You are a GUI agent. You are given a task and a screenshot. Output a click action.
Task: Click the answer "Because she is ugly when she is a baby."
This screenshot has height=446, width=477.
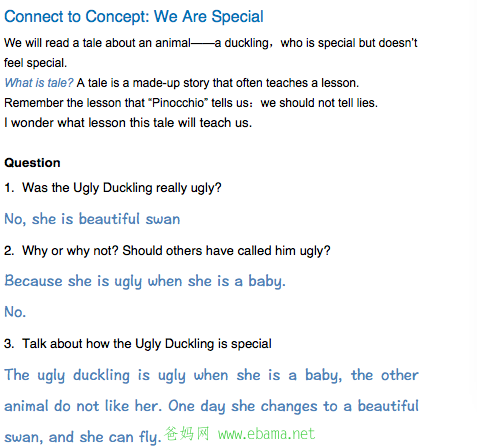(x=145, y=281)
